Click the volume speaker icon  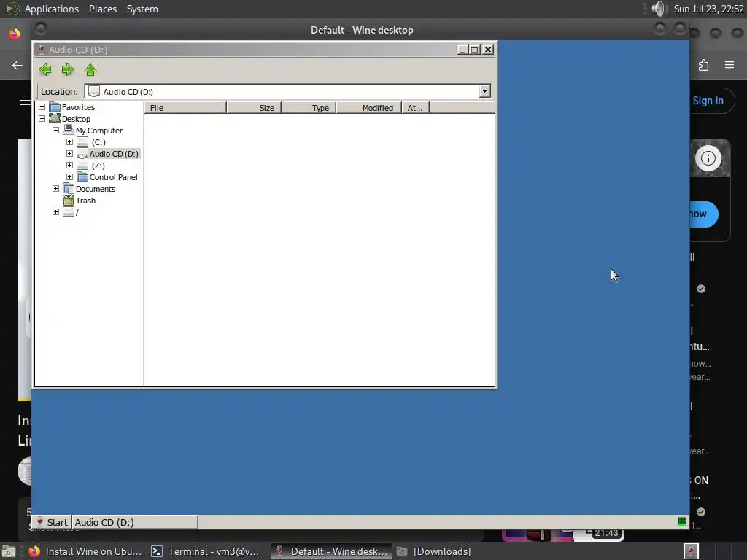click(x=659, y=9)
